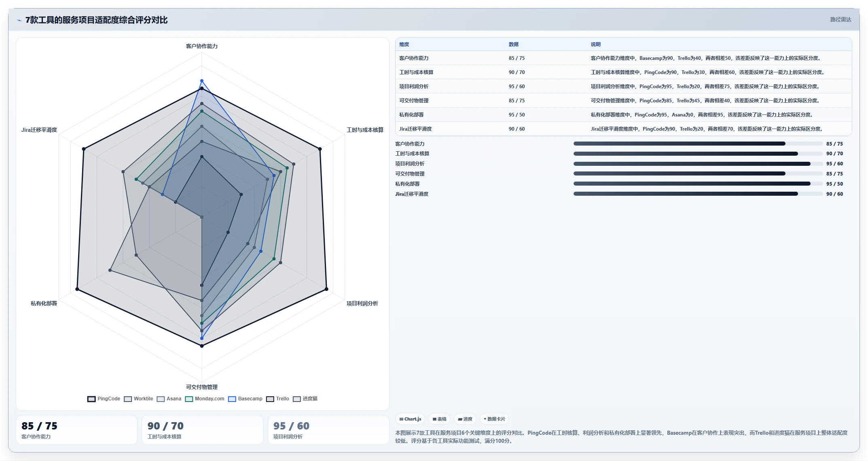Screen dimensions: 868x461
Task: Click description mentioning Basecamp为90 and Trello为40
Action: (706, 58)
